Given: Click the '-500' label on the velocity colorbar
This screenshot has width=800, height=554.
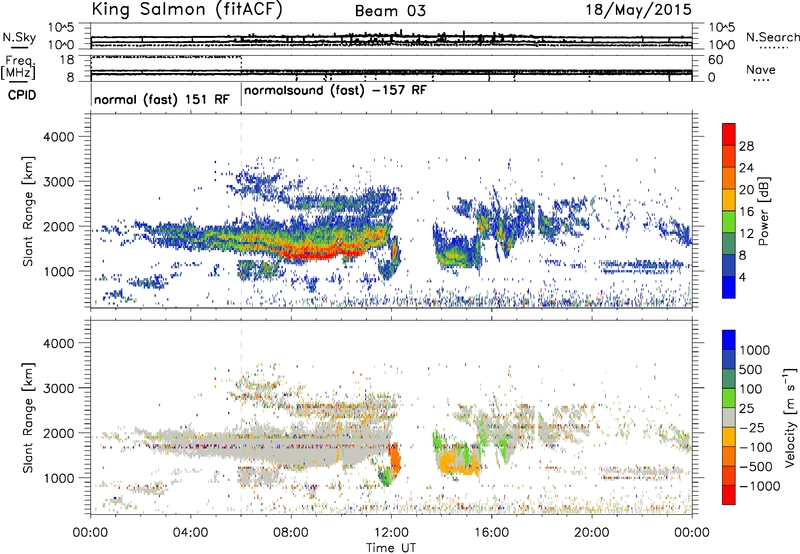Looking at the screenshot, I should [756, 467].
